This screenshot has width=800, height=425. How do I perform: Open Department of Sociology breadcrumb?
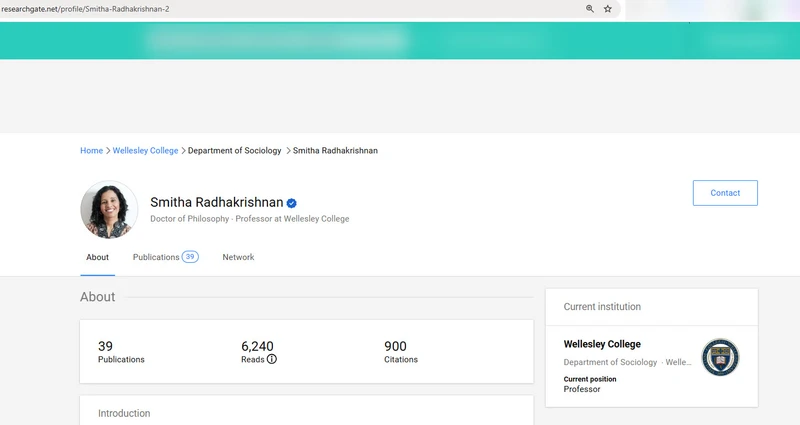(x=234, y=151)
